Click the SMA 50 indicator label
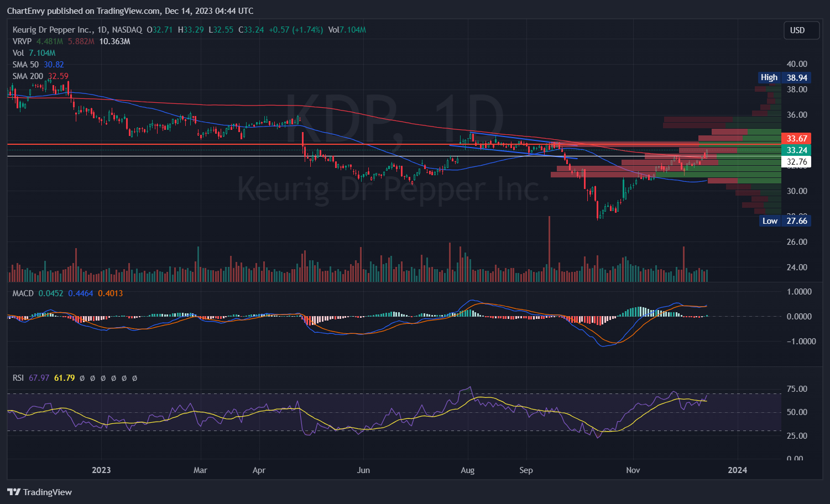This screenshot has width=830, height=504. tap(25, 65)
